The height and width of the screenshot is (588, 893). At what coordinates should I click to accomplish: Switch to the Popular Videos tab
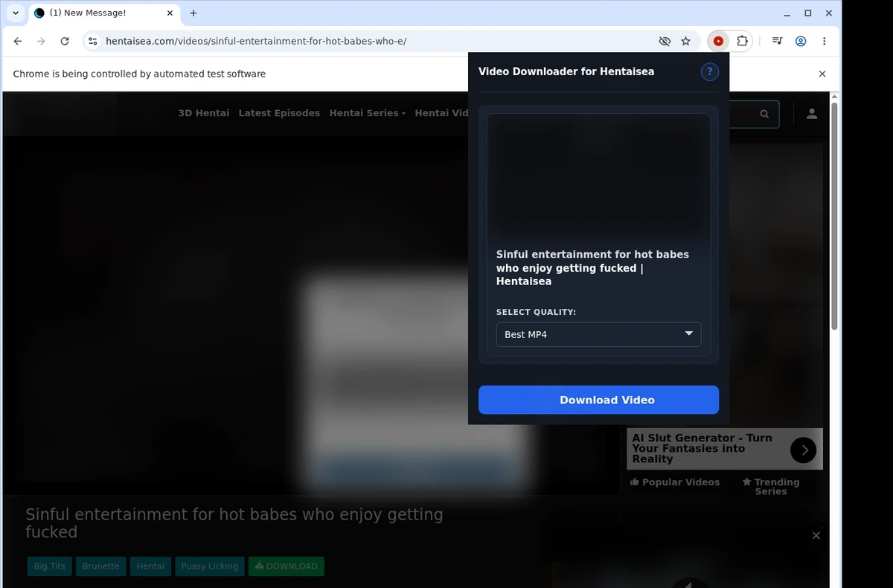675,482
